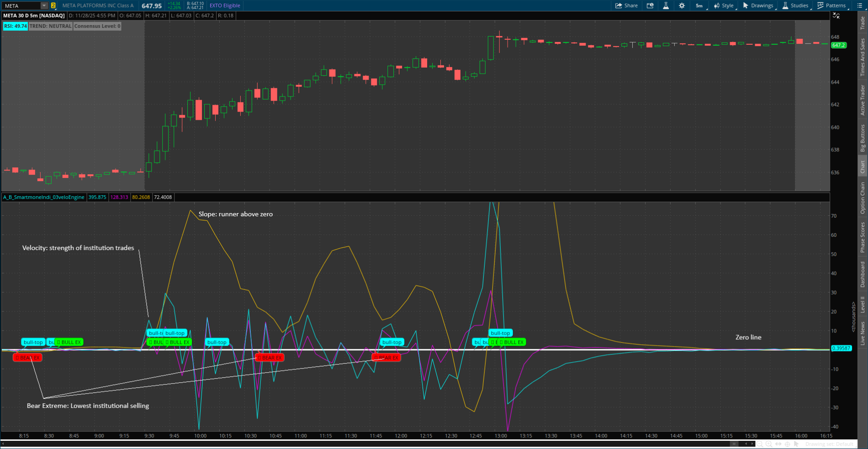Expand the META symbol dropdown arrow
The image size is (868, 449).
click(44, 5)
